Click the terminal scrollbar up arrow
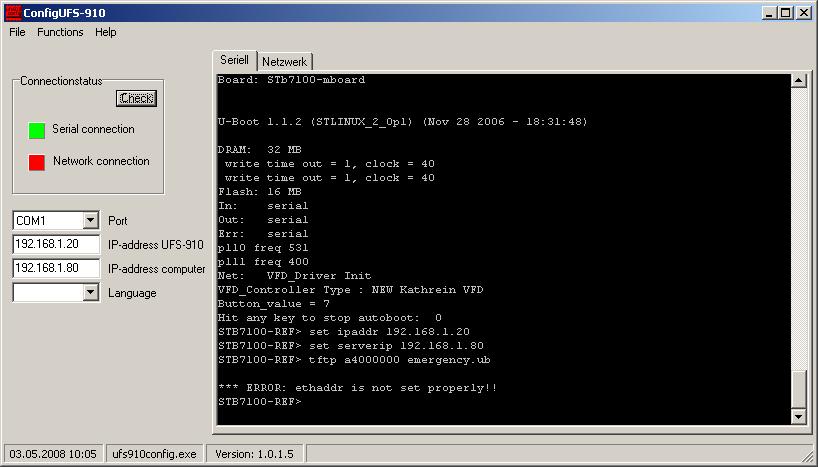 799,80
